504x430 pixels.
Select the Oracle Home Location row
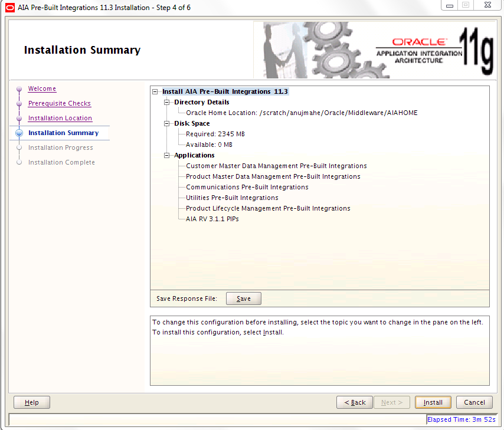click(302, 113)
